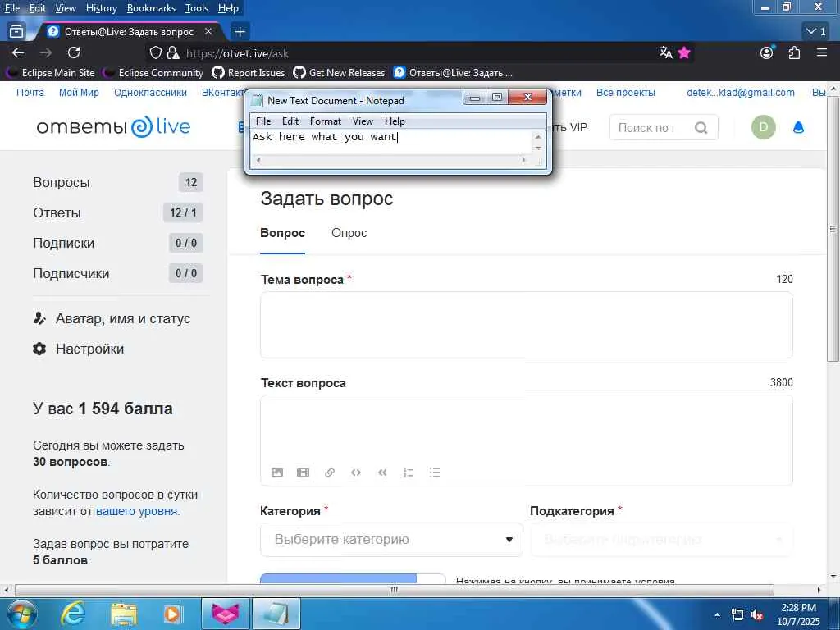Open Firefox Tools menu
Viewport: 840px width, 630px height.
[197, 8]
